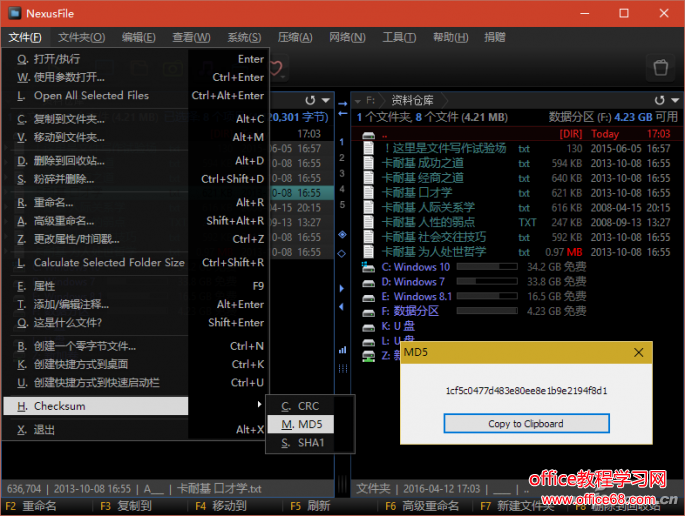Click the heart favorites toolbar icon
Image resolution: width=685 pixels, height=516 pixels.
(x=277, y=69)
